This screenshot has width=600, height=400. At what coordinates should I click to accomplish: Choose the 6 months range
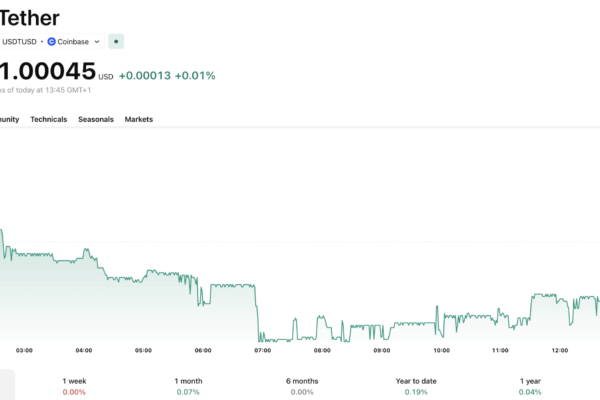(302, 381)
